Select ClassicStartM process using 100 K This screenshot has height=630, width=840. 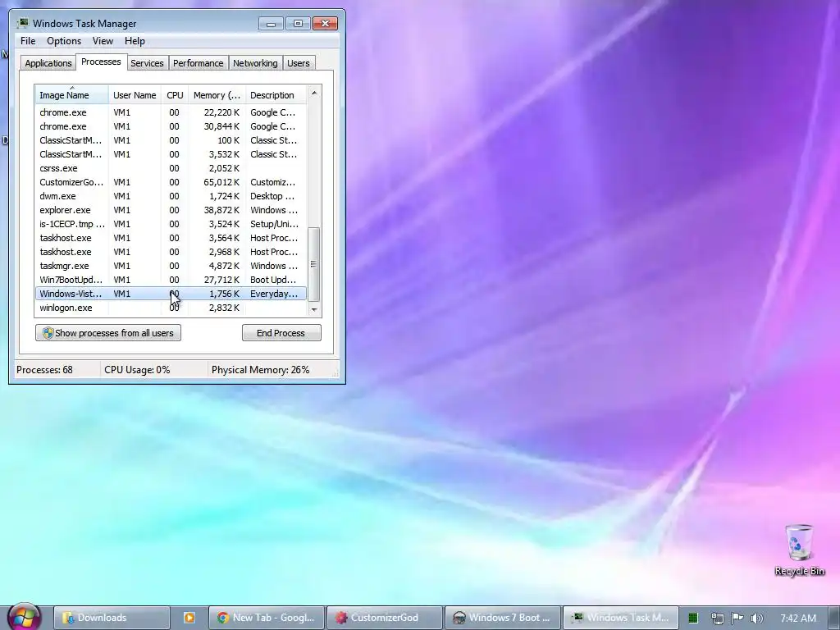click(171, 140)
